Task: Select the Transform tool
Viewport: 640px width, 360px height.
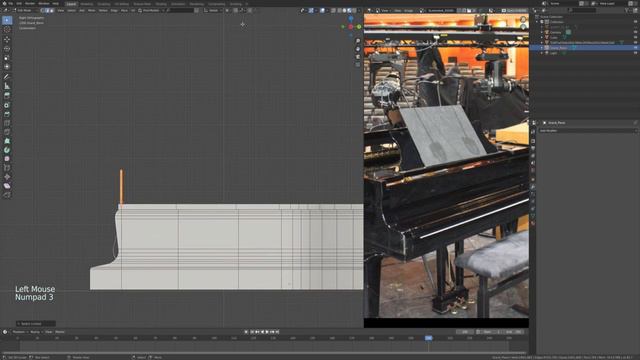Action: coord(7,67)
